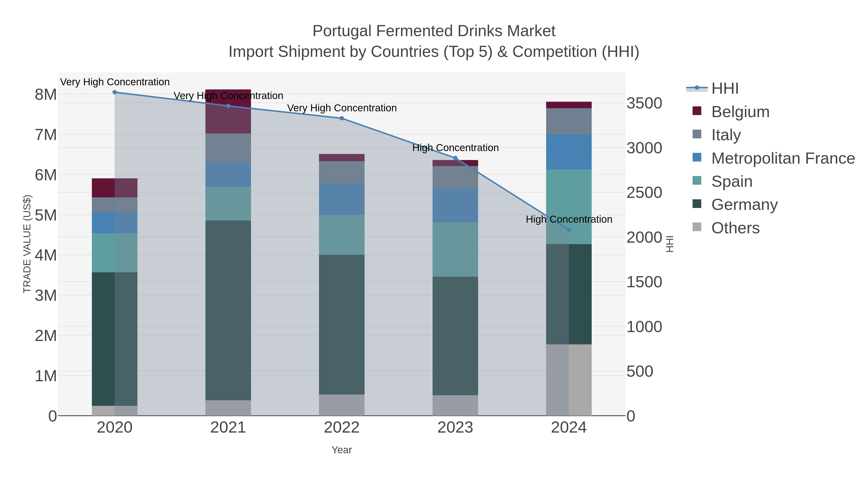
Task: Click the Italy bar segment for 2024
Action: 569,122
